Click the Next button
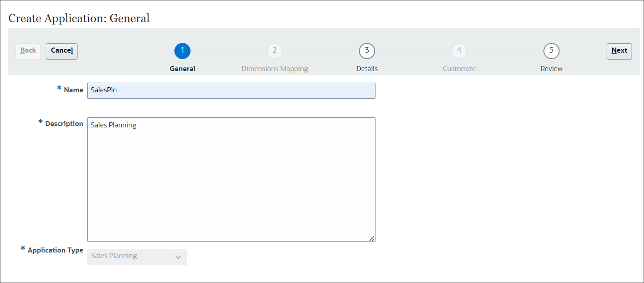The width and height of the screenshot is (644, 283). click(x=619, y=51)
